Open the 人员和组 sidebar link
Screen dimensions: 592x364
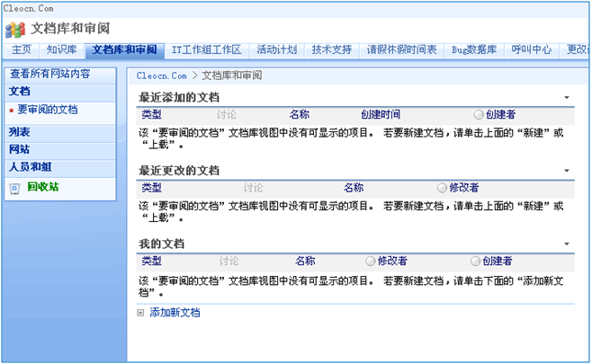pos(31,167)
